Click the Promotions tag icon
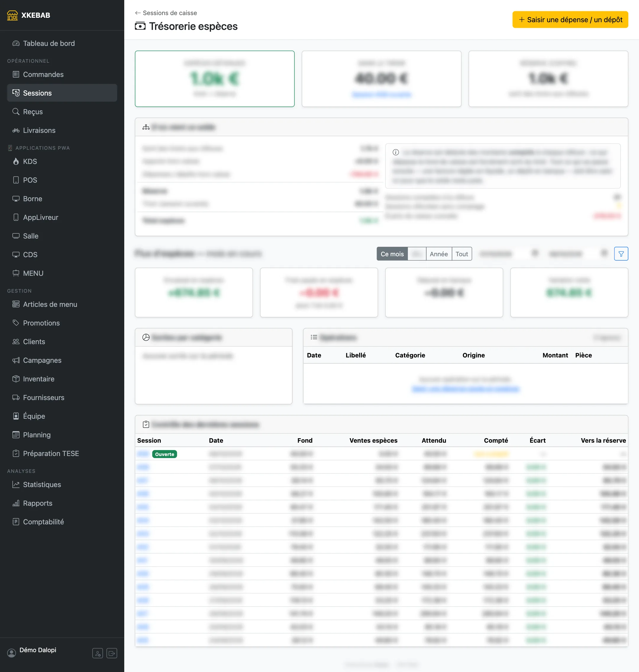 click(x=16, y=323)
